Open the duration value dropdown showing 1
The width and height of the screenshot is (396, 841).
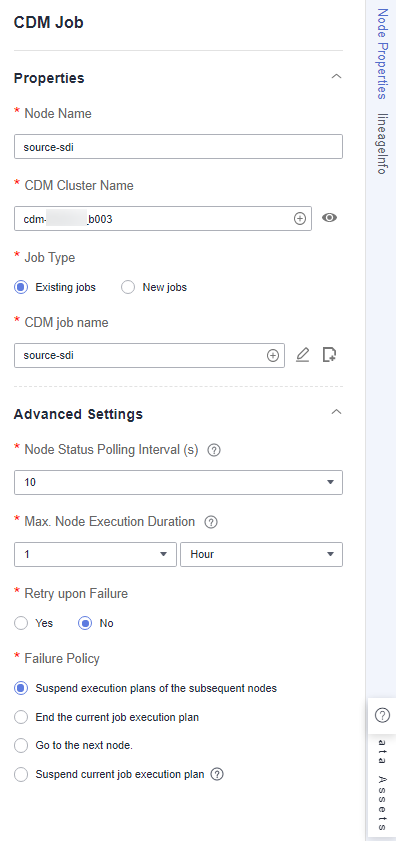pyautogui.click(x=95, y=554)
